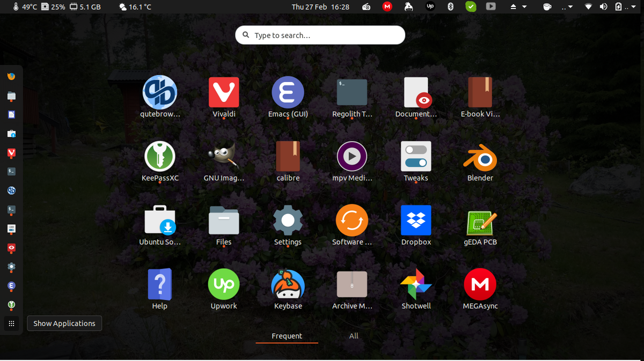644x361 pixels.
Task: Open the volume speaker indicator
Action: pos(604,7)
